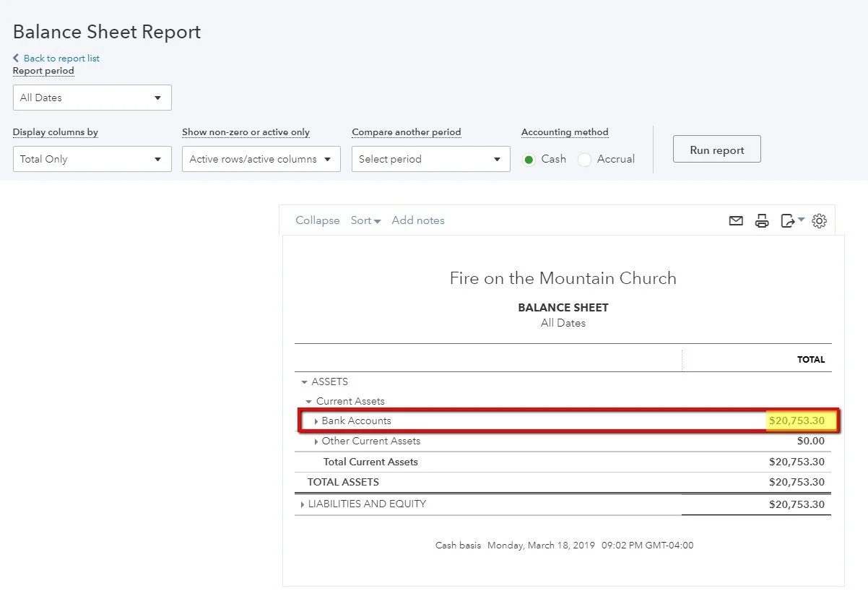Expand the LIABILITIES AND EQUITY section
The width and height of the screenshot is (868, 599).
tap(303, 504)
